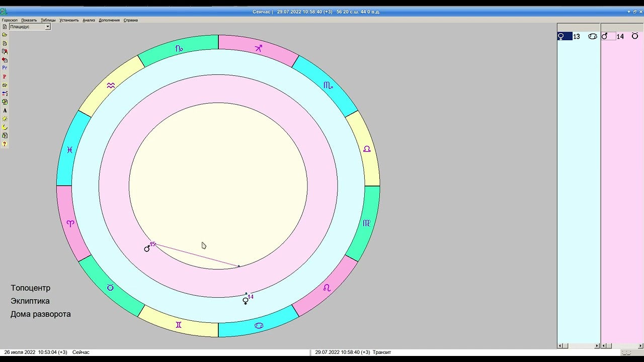Click the yellow page toolbar icon

click(x=5, y=43)
